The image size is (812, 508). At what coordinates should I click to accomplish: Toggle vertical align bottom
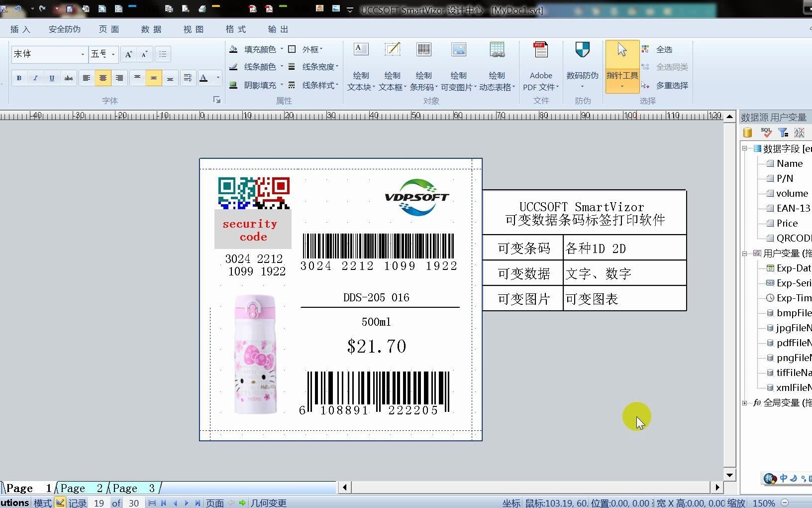click(170, 78)
